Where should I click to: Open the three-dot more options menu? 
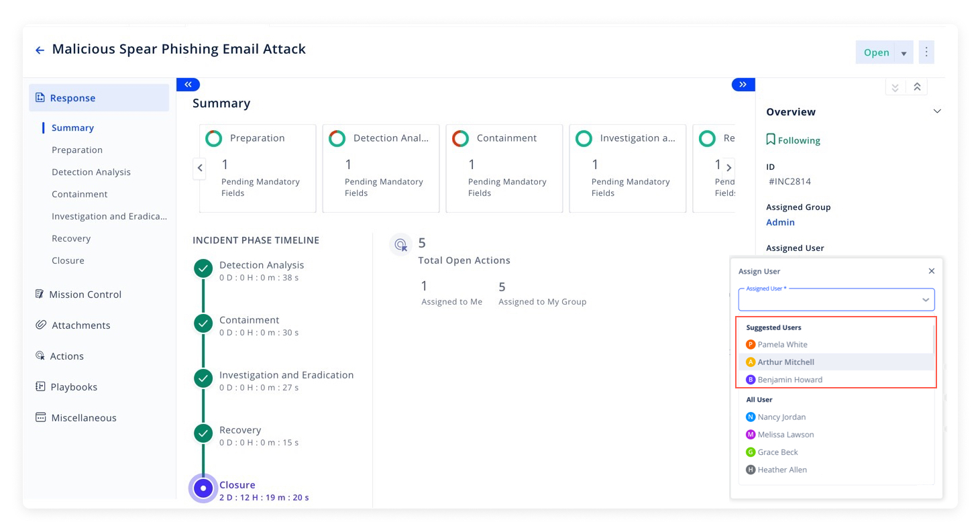click(x=926, y=52)
